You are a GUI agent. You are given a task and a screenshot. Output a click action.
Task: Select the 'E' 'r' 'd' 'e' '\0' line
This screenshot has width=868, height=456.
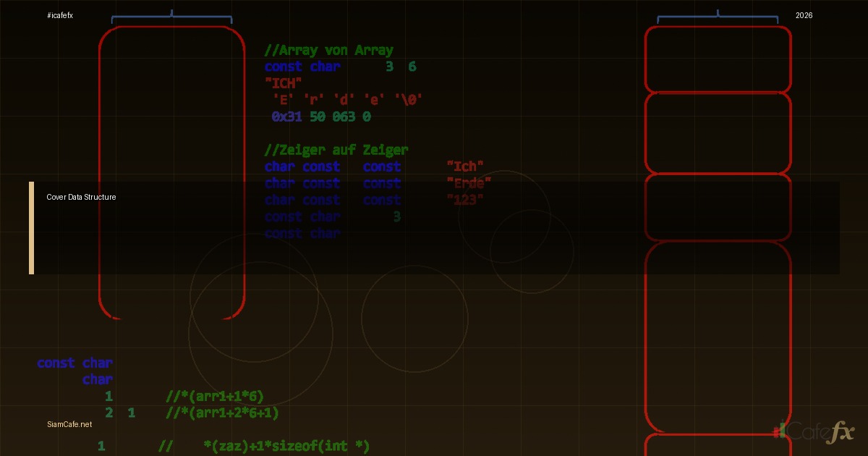click(348, 100)
